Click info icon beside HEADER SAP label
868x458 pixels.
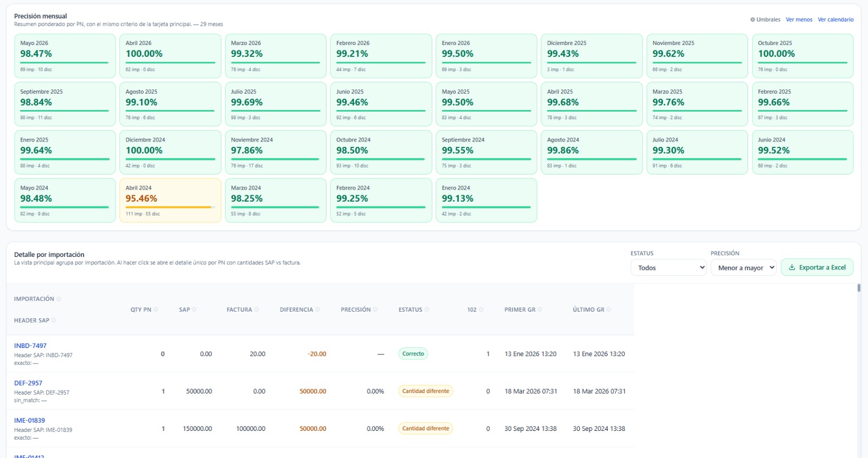pos(54,320)
